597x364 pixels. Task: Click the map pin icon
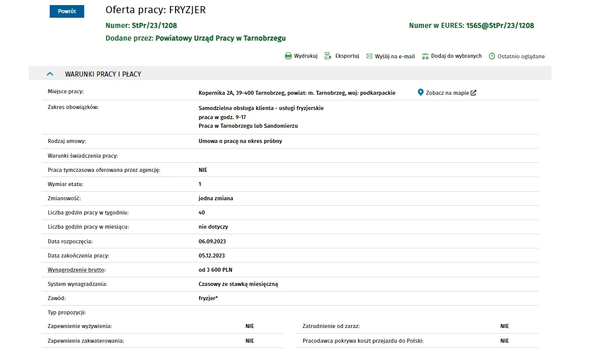[420, 92]
